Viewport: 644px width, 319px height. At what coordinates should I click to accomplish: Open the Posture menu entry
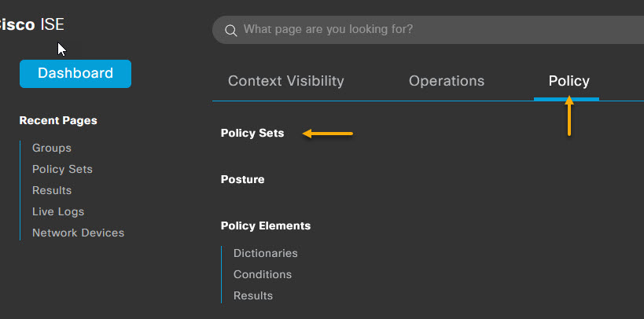[242, 179]
